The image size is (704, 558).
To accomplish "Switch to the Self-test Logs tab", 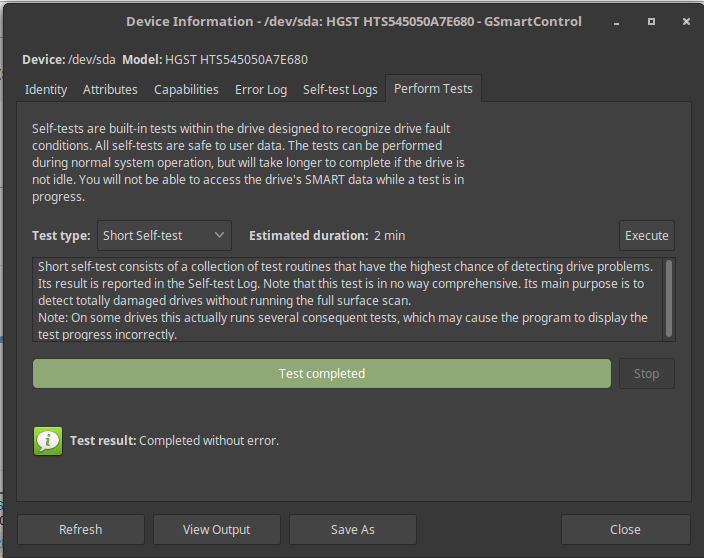I will (x=340, y=89).
